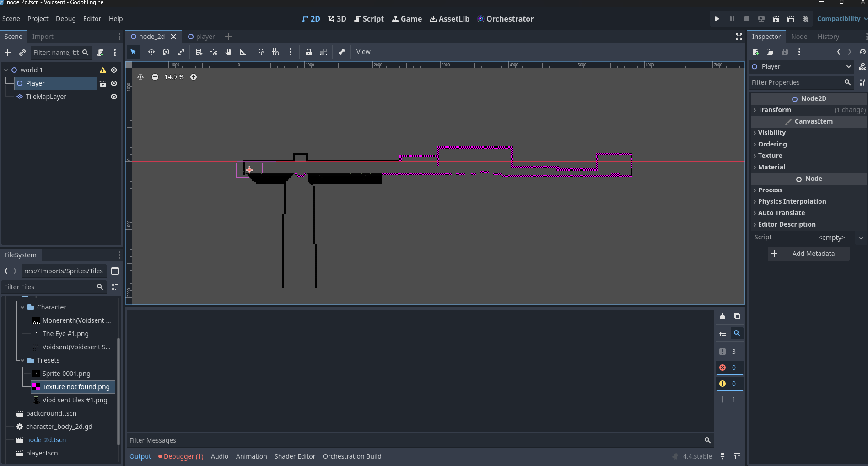Select the Ruler Mode tool
Screen dimensions: 868x466
[243, 52]
